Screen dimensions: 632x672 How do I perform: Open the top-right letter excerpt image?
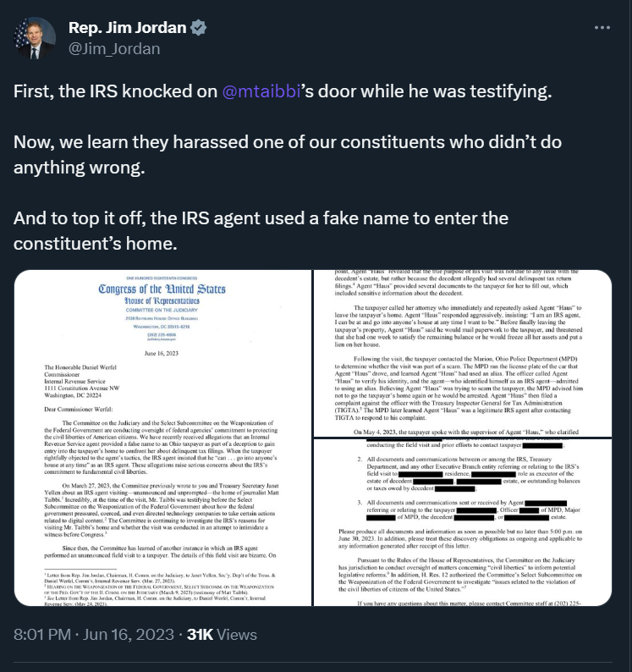click(463, 351)
